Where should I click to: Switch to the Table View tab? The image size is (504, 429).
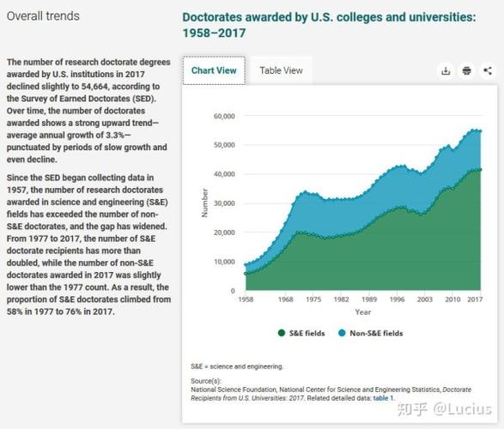pyautogui.click(x=282, y=70)
